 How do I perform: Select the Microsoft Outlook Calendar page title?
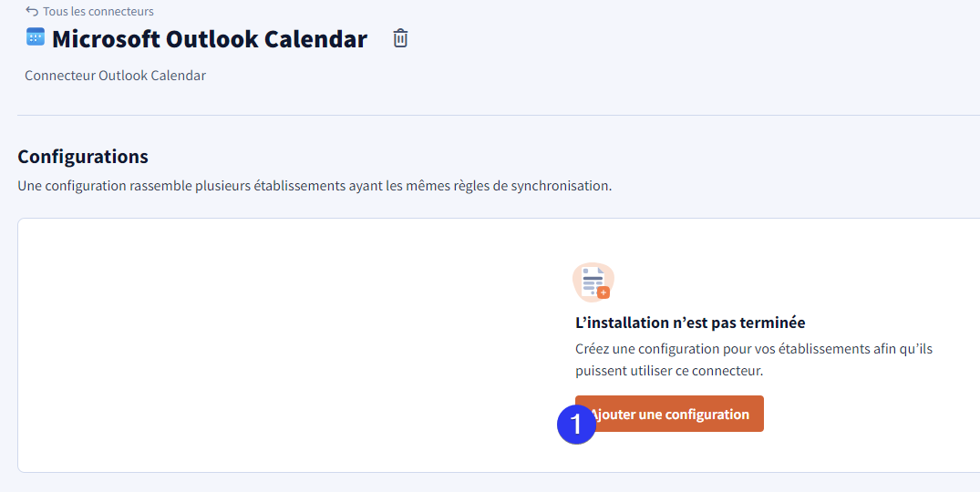click(x=210, y=38)
